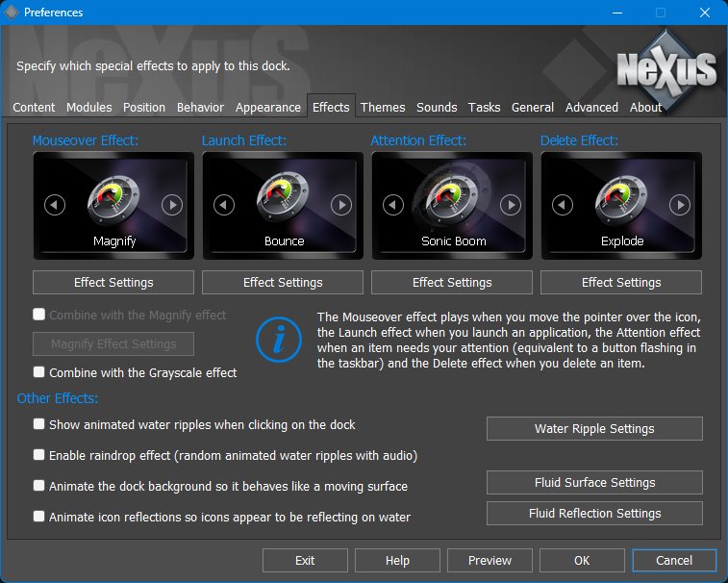Image resolution: width=728 pixels, height=583 pixels.
Task: Click the Sonic Boom effect gauge thumbnail
Action: [x=452, y=200]
